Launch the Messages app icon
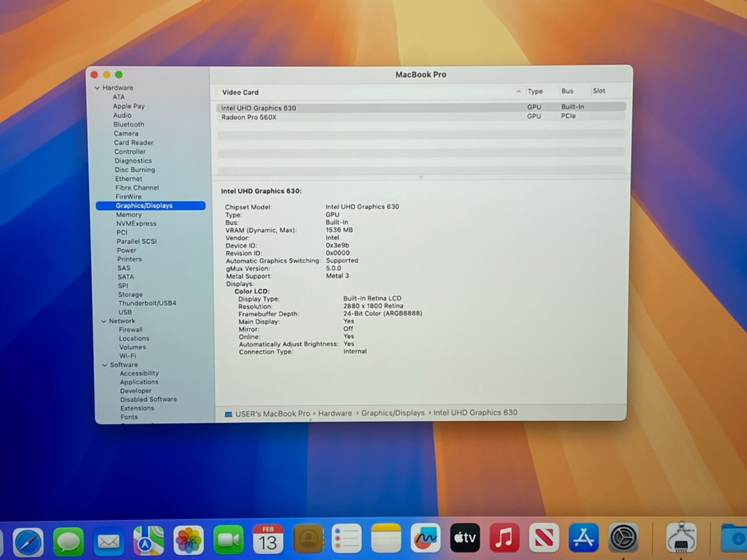 (68, 541)
